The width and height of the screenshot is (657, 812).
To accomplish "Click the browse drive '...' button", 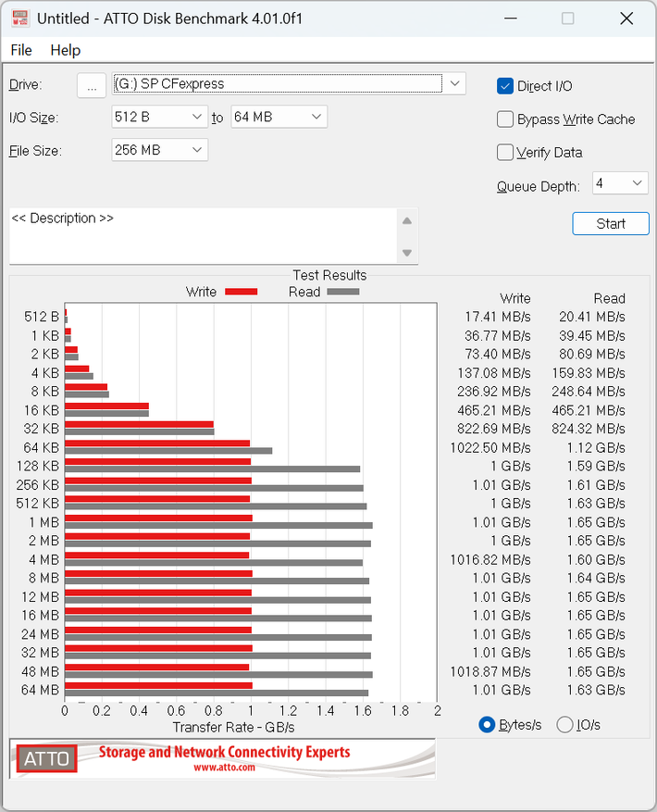I will 92,85.
